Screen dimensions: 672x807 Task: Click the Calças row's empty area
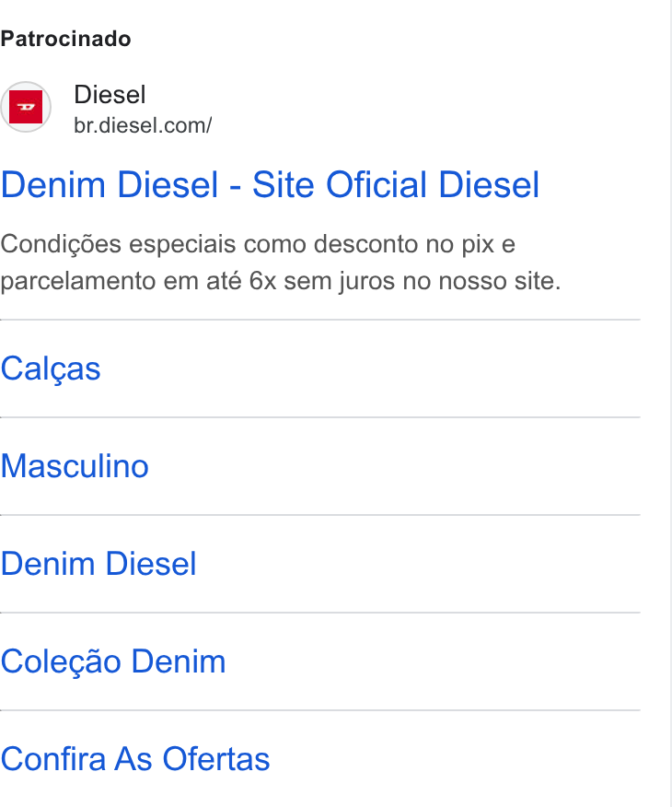click(370, 369)
